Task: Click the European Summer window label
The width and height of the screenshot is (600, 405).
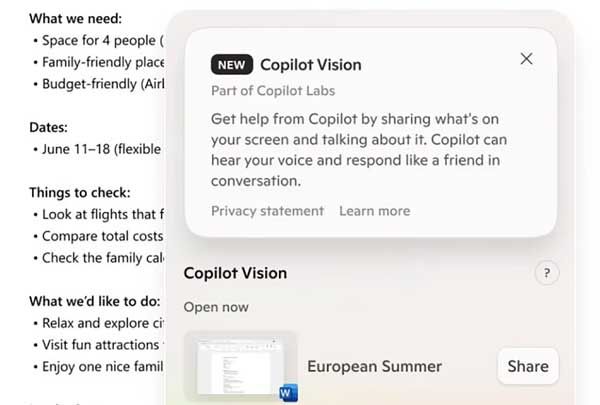Action: [x=374, y=366]
